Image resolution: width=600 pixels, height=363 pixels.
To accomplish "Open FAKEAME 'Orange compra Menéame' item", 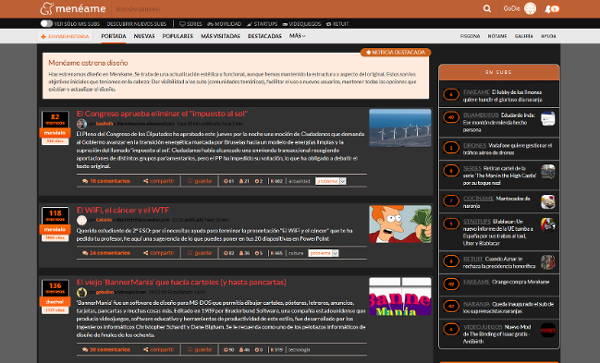I will coord(506,282).
